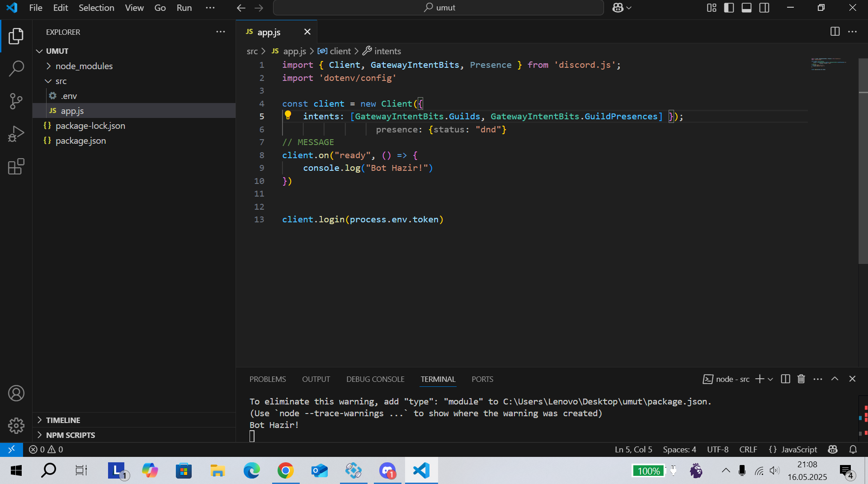
Task: Open package.json file
Action: click(134, 141)
